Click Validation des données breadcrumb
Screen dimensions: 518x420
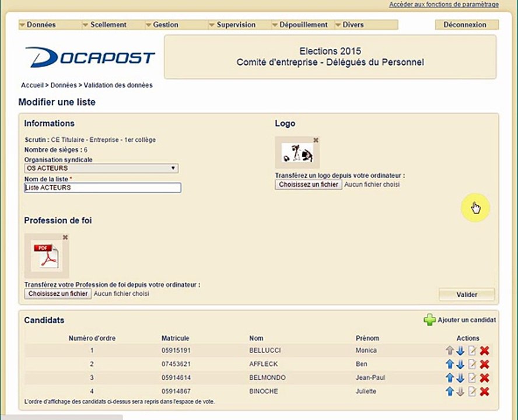118,85
